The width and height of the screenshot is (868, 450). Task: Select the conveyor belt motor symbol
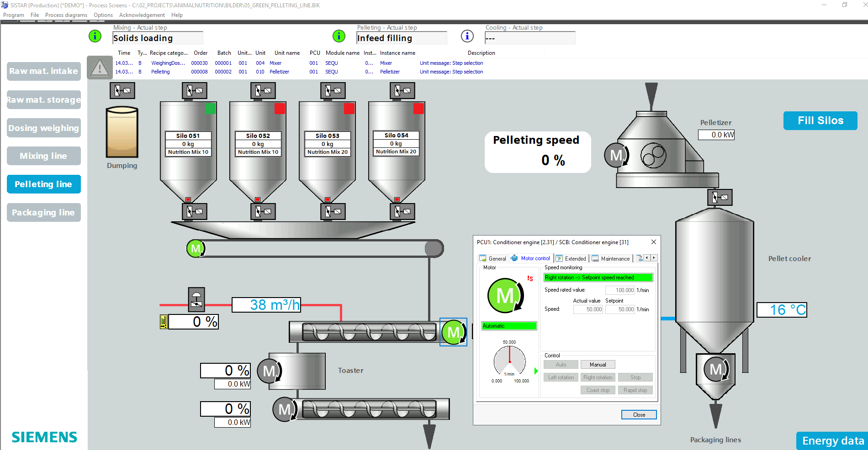pyautogui.click(x=196, y=249)
